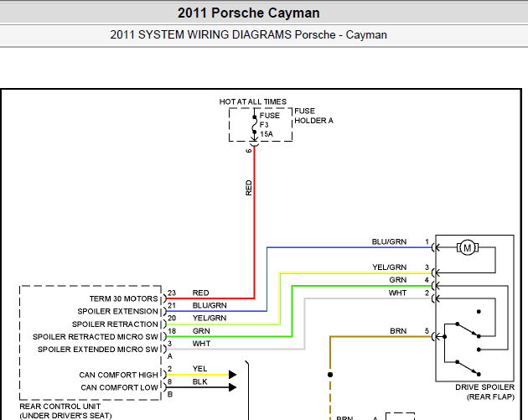Screen dimensions: 528x420
Task: Click the TERM 30 MOTORS pin label
Action: [123, 298]
